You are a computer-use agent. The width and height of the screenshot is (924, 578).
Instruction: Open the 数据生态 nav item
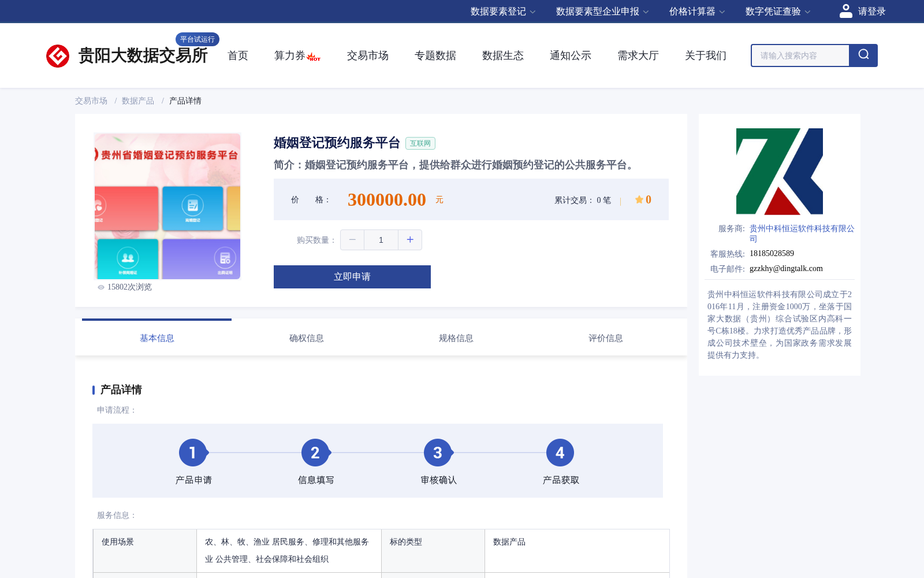[503, 55]
